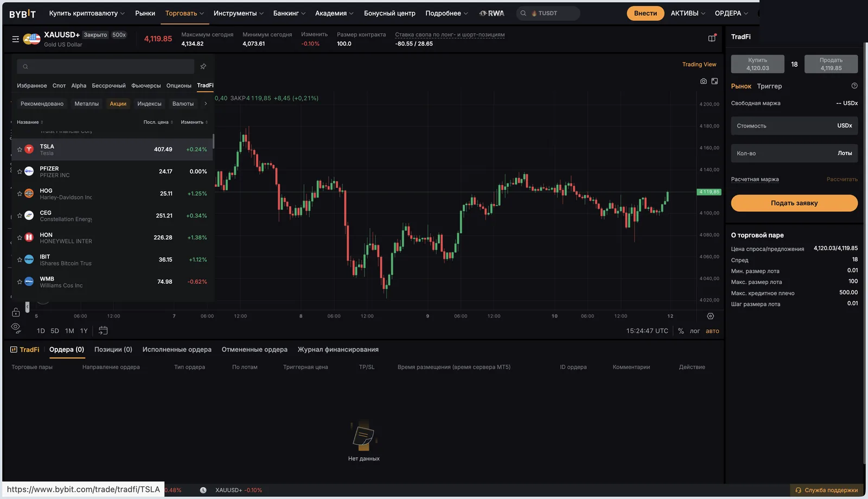The image size is (868, 499).
Task: Open the go-to-date calendar icon
Action: [x=103, y=331]
